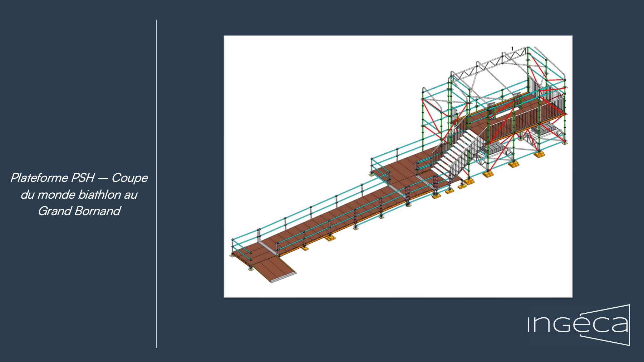Viewport: 644px width, 362px height.
Task: Click the words 'Grand Bornand' in the title
Action: pos(79,211)
